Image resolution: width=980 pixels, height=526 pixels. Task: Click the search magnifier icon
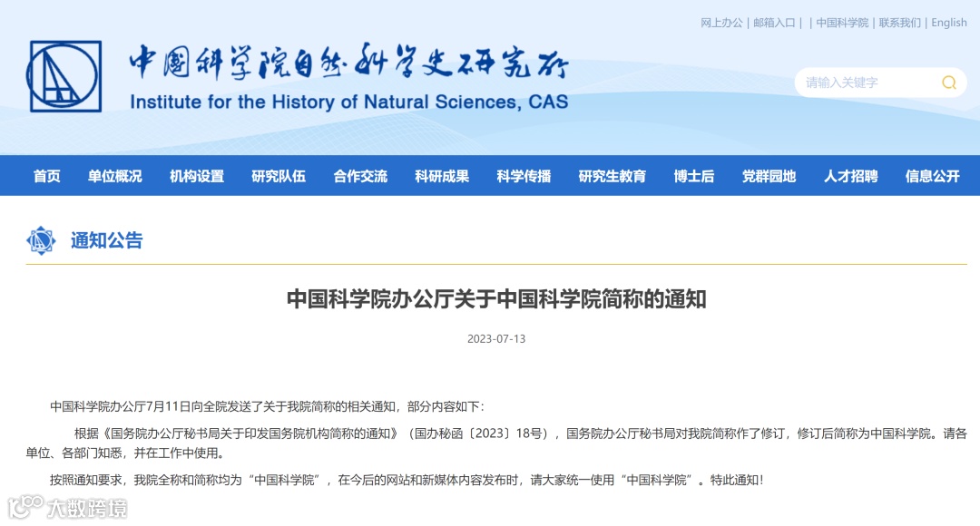[949, 83]
